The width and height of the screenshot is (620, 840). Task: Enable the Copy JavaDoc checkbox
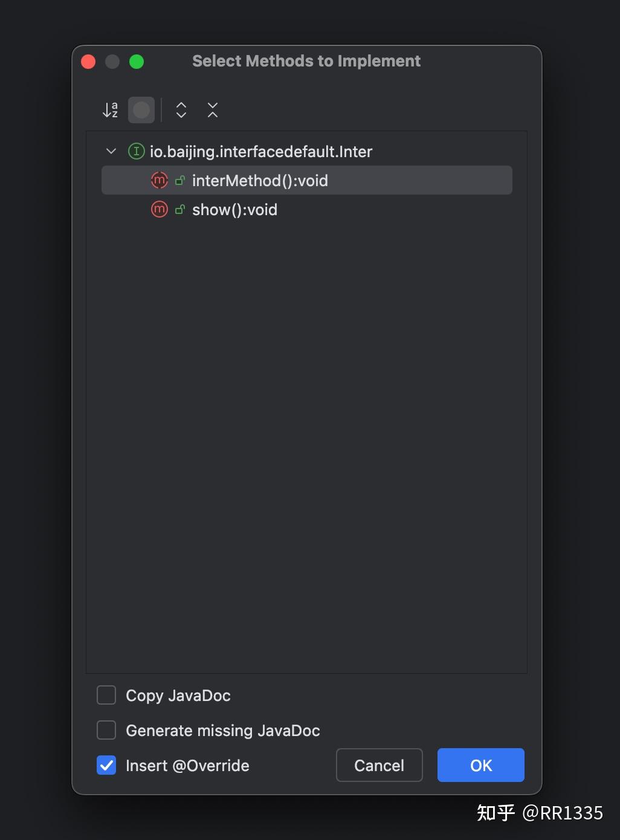(x=106, y=695)
